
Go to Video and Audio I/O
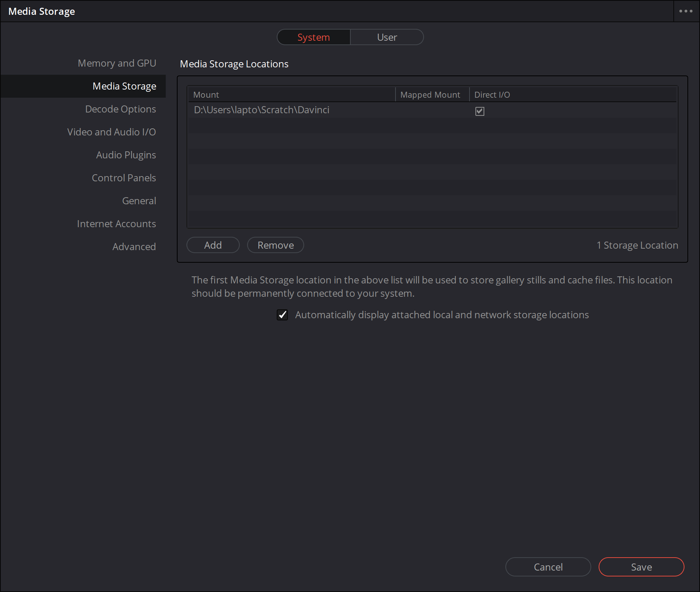[111, 132]
